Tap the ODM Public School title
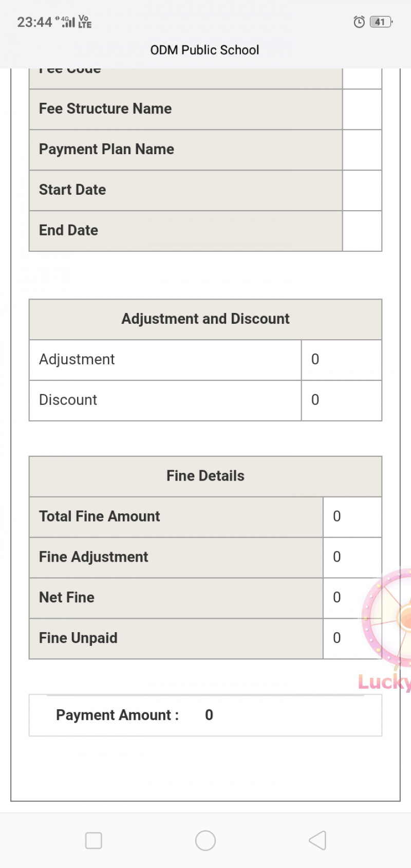 [204, 50]
